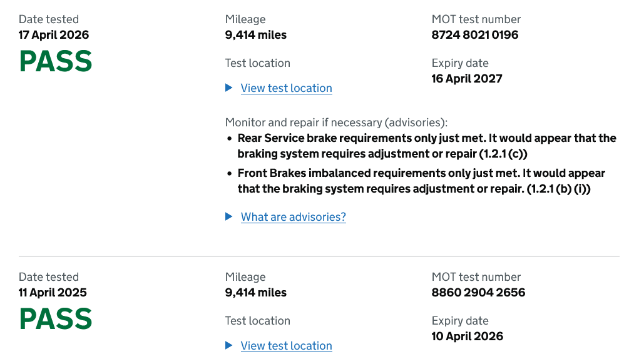Select the mileage value 9,414 miles for 2026 test
Screen dimensions: 629x364
[255, 35]
